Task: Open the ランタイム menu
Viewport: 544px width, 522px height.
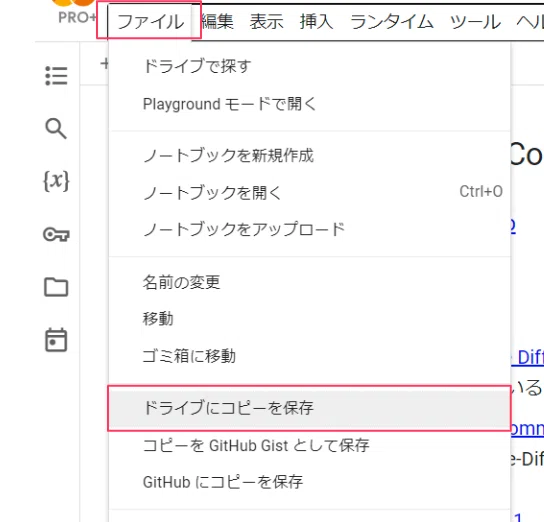Action: tap(392, 22)
